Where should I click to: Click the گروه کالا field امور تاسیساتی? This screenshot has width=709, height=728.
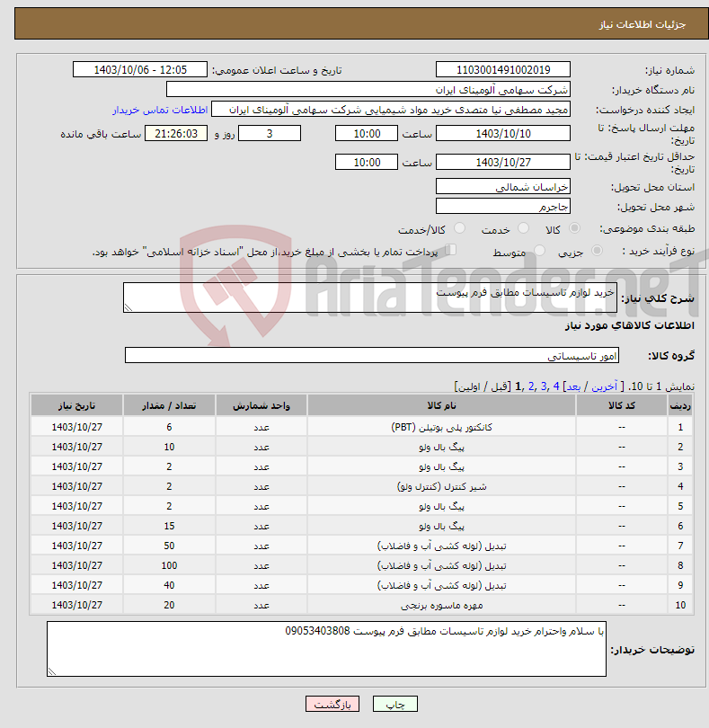pos(372,355)
